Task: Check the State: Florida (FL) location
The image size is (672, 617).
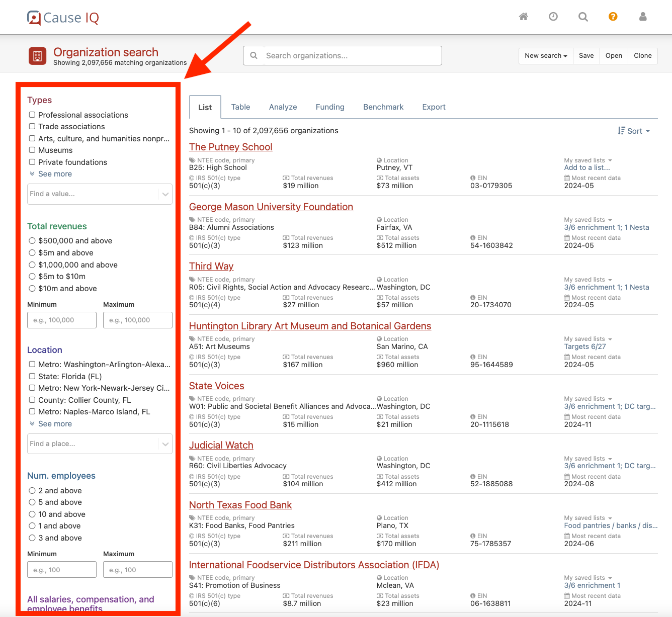Action: click(x=32, y=376)
